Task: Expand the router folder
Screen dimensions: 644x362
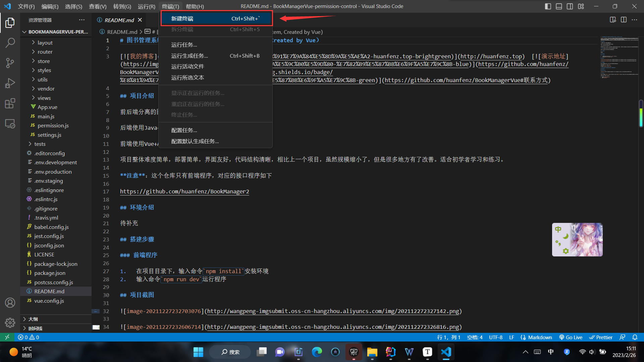Action: 45,52
